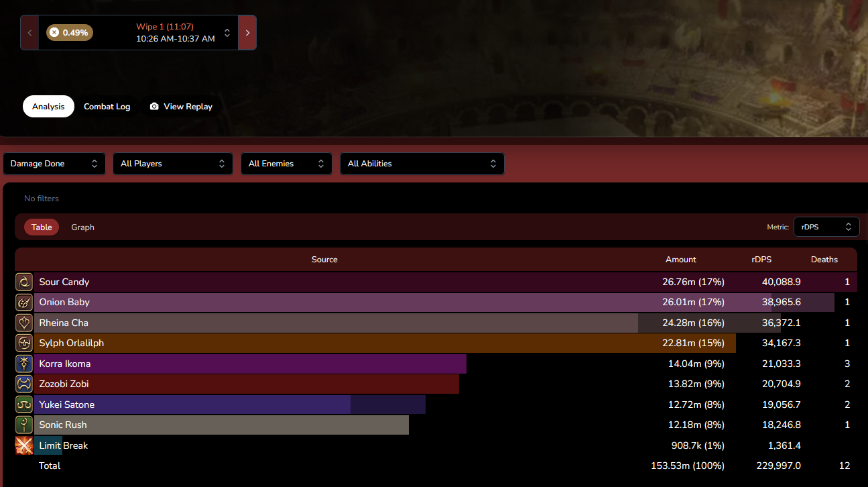Screen dimensions: 868x487
Task: Click the No filters text
Action: click(x=42, y=199)
